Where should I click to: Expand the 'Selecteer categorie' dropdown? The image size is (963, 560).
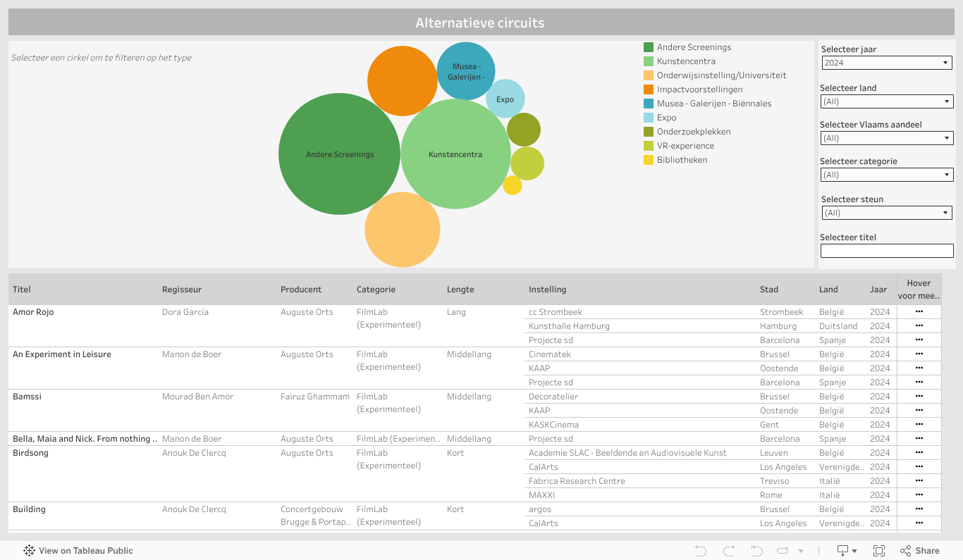(x=886, y=175)
